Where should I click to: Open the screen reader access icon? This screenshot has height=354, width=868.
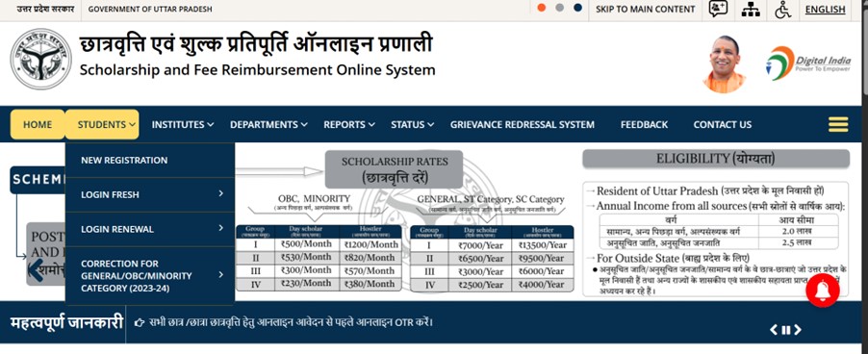719,9
